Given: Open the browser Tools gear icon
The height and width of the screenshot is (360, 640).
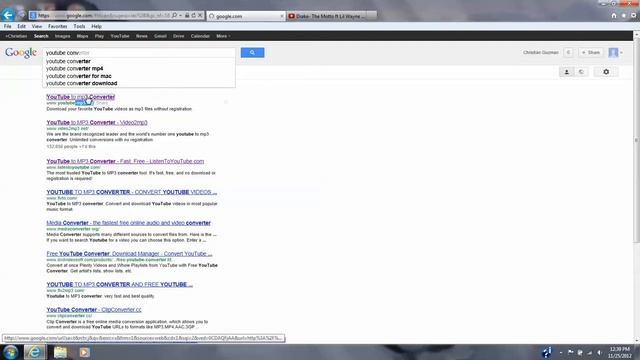Looking at the screenshot, I should coord(633,16).
